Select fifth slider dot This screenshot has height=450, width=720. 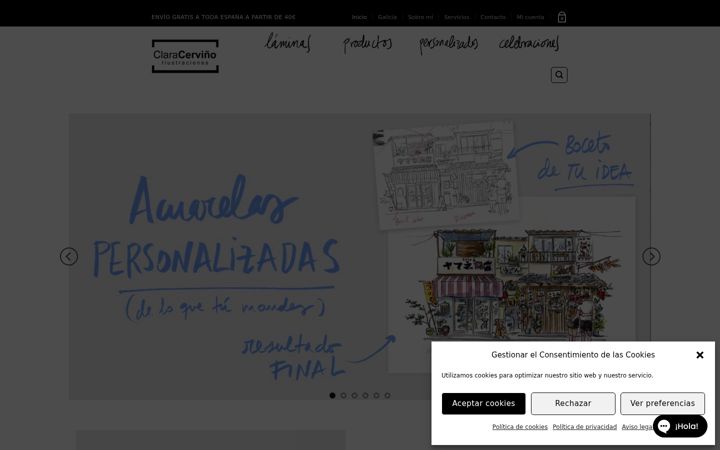[x=377, y=395]
